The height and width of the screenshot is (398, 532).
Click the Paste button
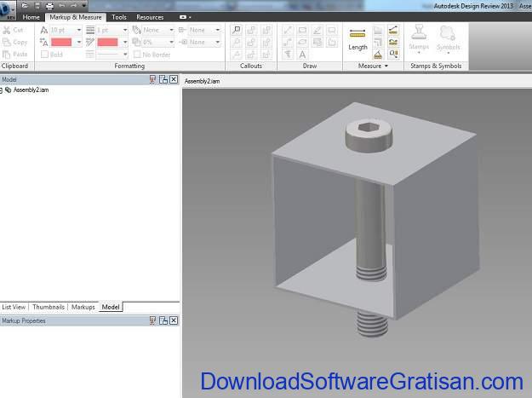coord(15,54)
